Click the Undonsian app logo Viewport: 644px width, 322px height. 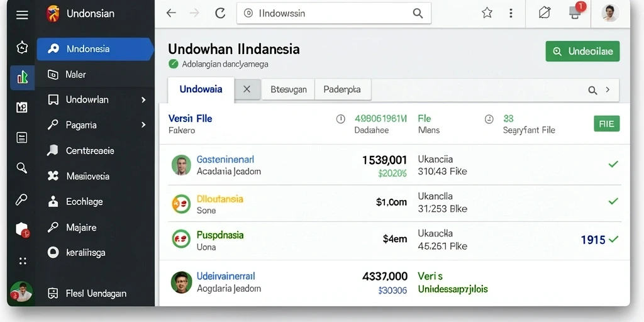click(53, 14)
